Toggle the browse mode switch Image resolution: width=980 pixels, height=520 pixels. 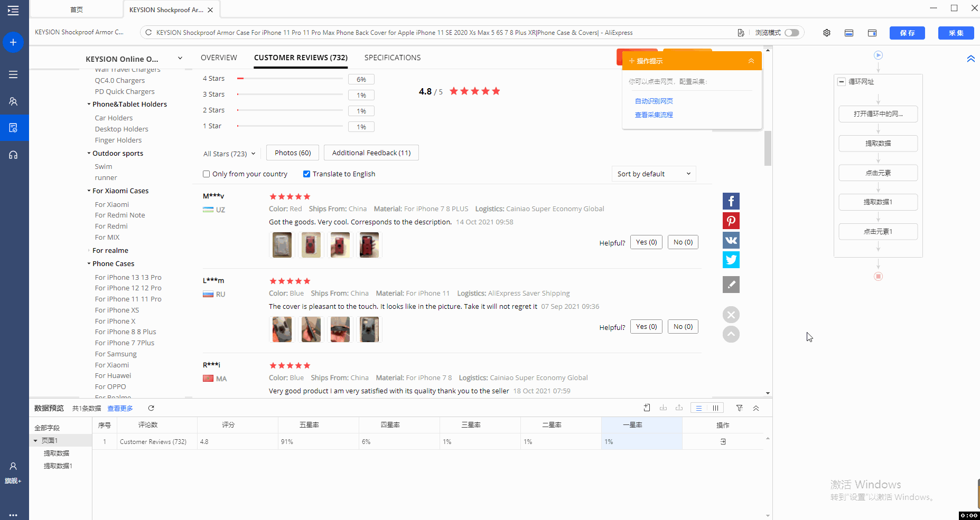791,33
